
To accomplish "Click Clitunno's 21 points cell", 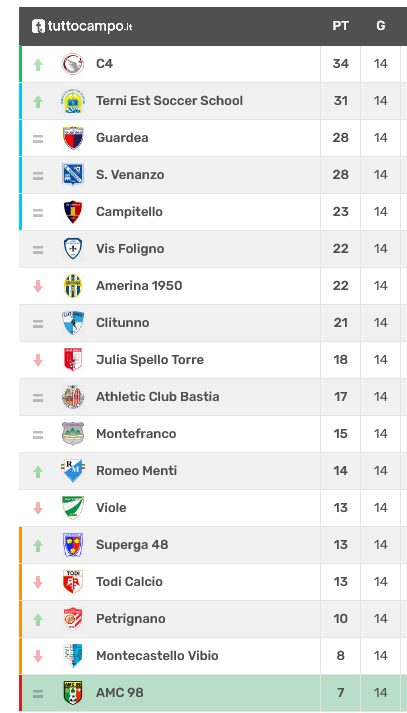I will click(340, 323).
